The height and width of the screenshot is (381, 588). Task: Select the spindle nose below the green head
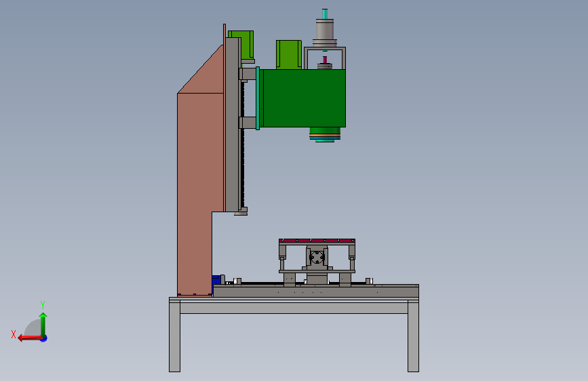[x=325, y=135]
